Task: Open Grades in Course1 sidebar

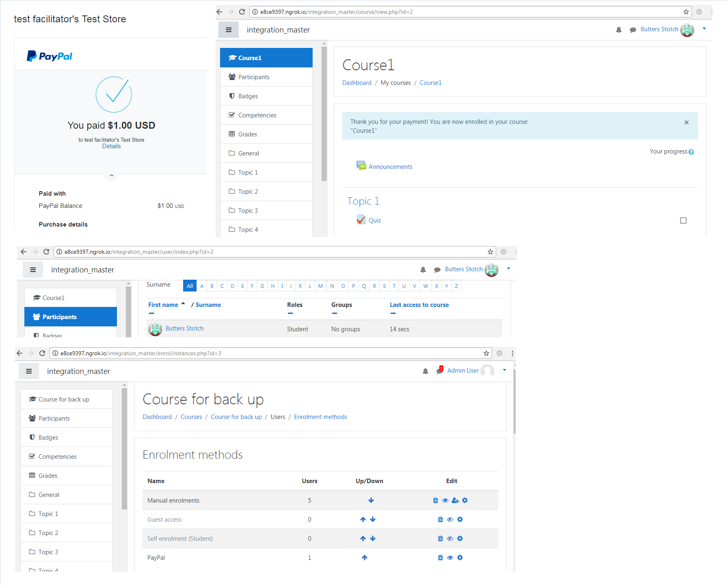Action: tap(266, 134)
